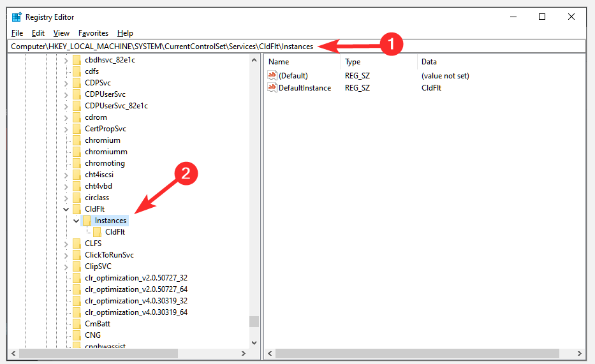Screen dimensions: 595x364
Task: Click the tree pane up scroll arrow
Action: click(254, 60)
